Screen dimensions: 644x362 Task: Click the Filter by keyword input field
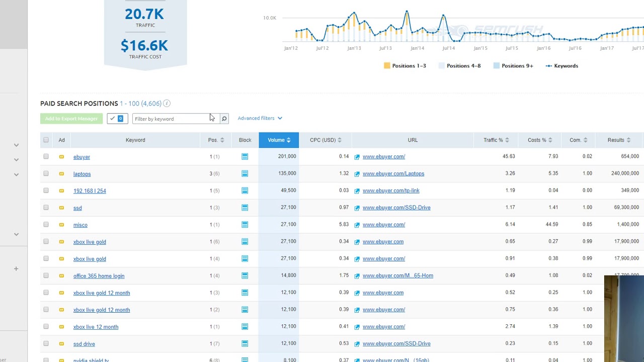(176, 119)
